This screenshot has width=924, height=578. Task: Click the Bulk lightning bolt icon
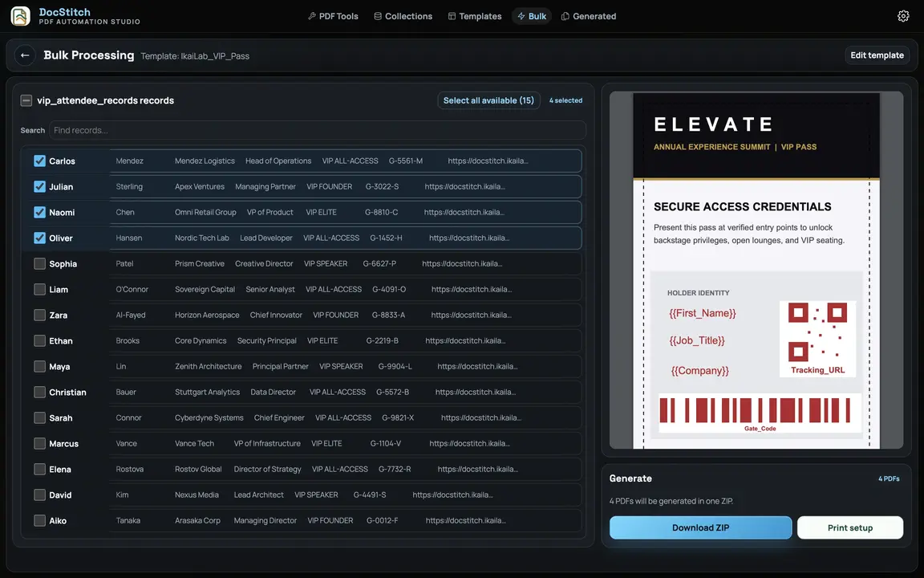(521, 16)
